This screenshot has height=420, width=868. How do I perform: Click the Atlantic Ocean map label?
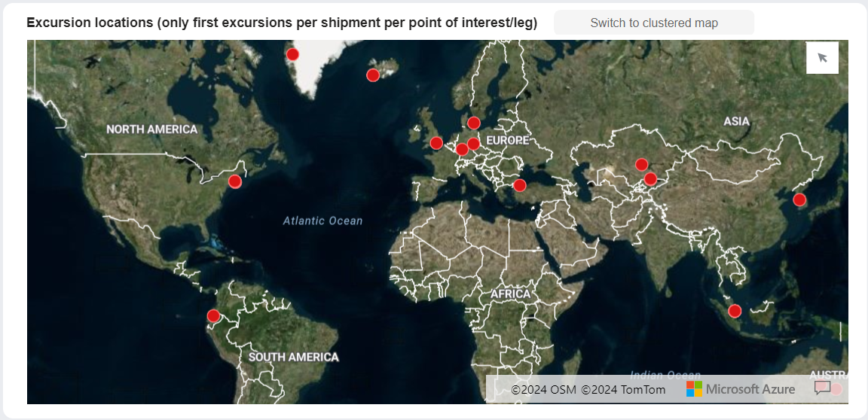pyautogui.click(x=322, y=221)
